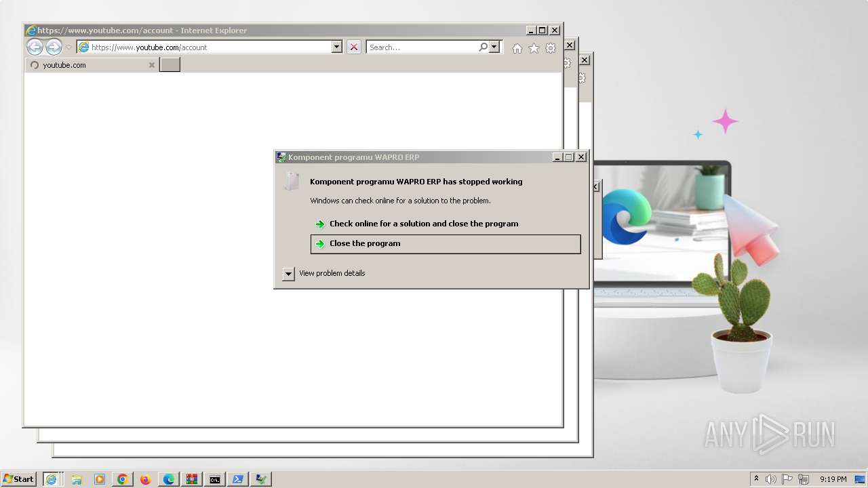Open search provider dropdown
The height and width of the screenshot is (488, 868).
[494, 47]
